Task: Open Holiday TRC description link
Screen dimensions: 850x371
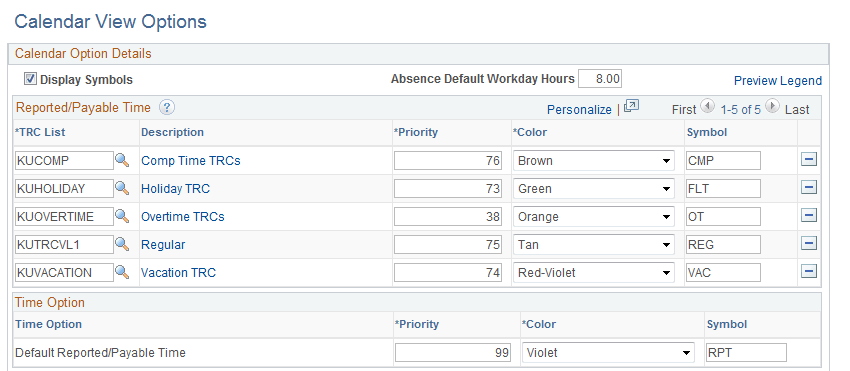Action: point(175,189)
